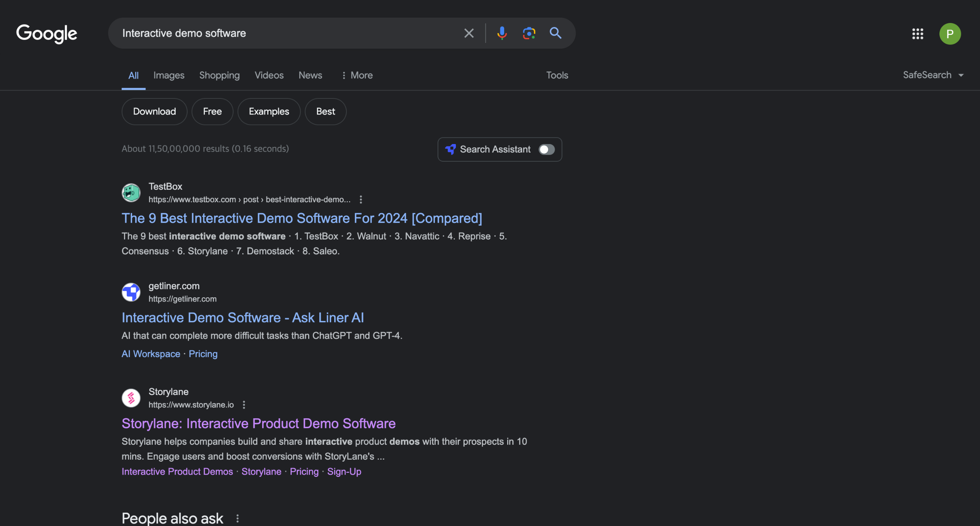980x526 pixels.
Task: Switch to the News tab
Action: point(310,75)
